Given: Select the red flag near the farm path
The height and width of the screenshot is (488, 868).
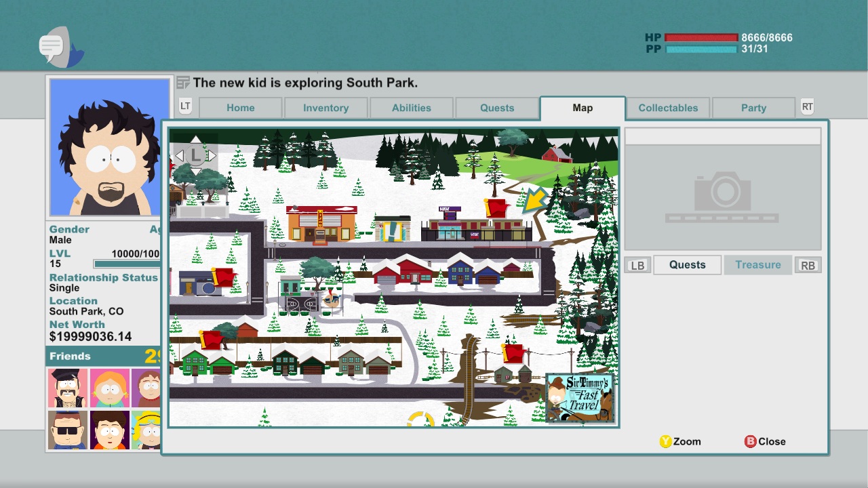Looking at the screenshot, I should tap(496, 208).
